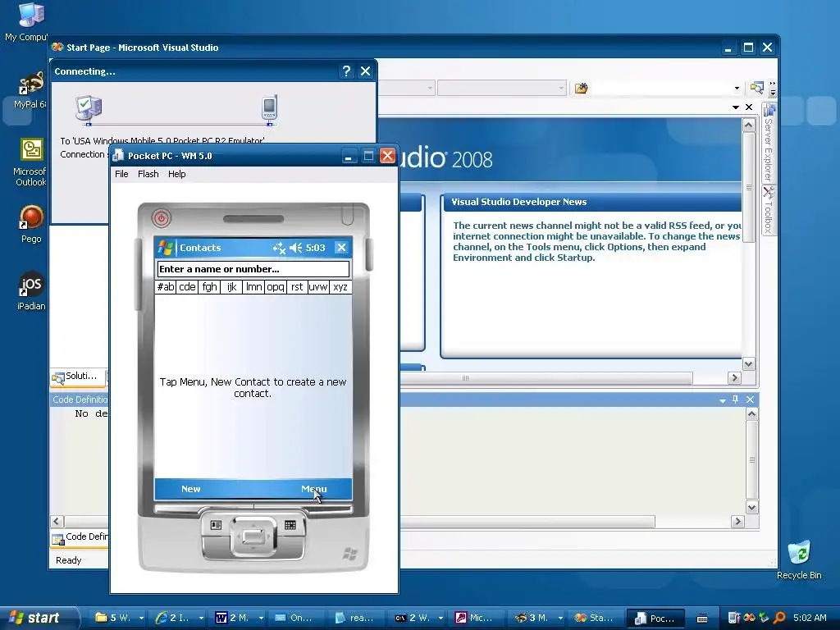Open the Flash menu in Pocket PC window
The height and width of the screenshot is (630, 840).
click(x=148, y=174)
